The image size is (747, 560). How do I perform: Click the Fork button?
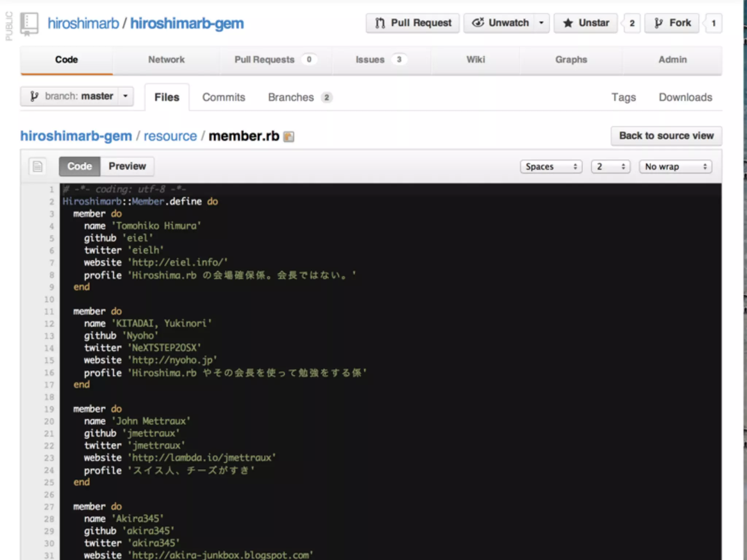pos(672,23)
